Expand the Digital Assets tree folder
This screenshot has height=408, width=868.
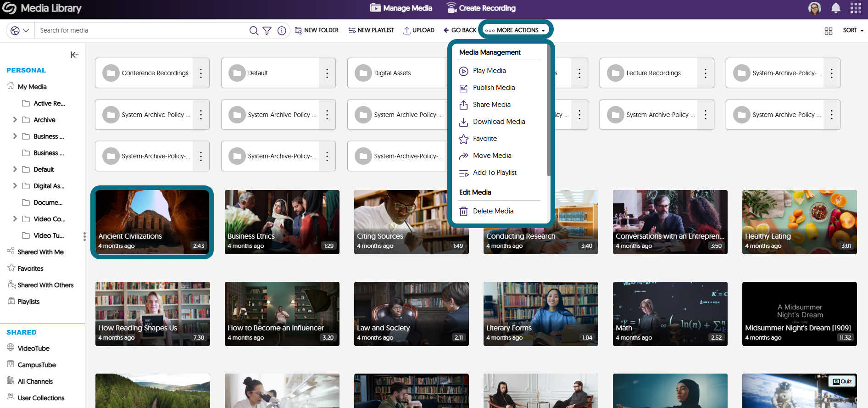pyautogui.click(x=15, y=186)
